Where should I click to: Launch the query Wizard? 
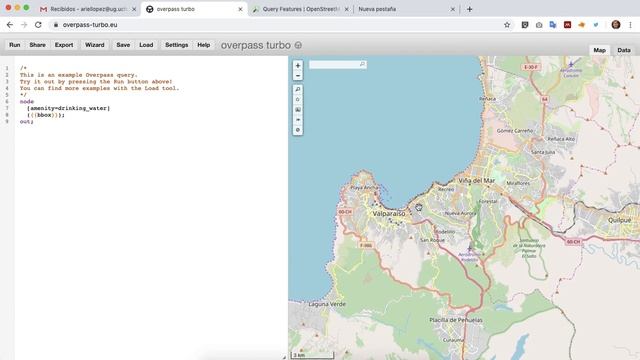95,45
